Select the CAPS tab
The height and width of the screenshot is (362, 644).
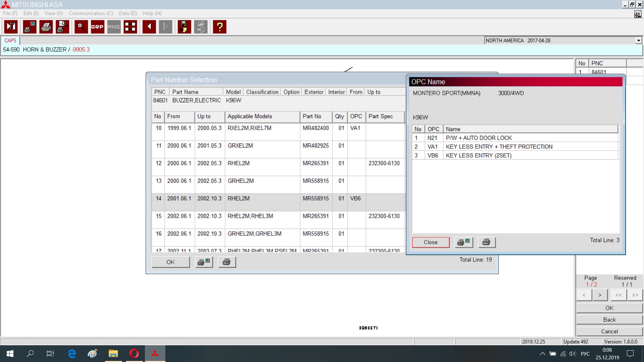point(10,41)
